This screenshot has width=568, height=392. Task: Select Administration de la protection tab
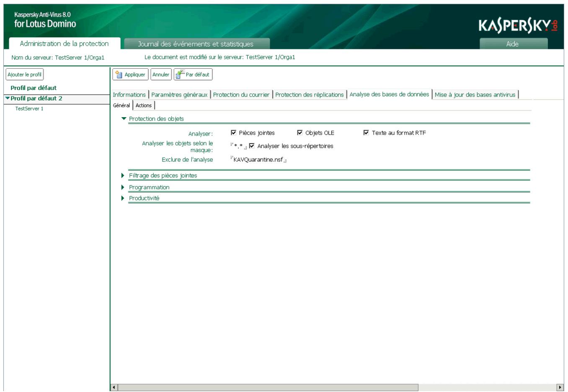(65, 44)
